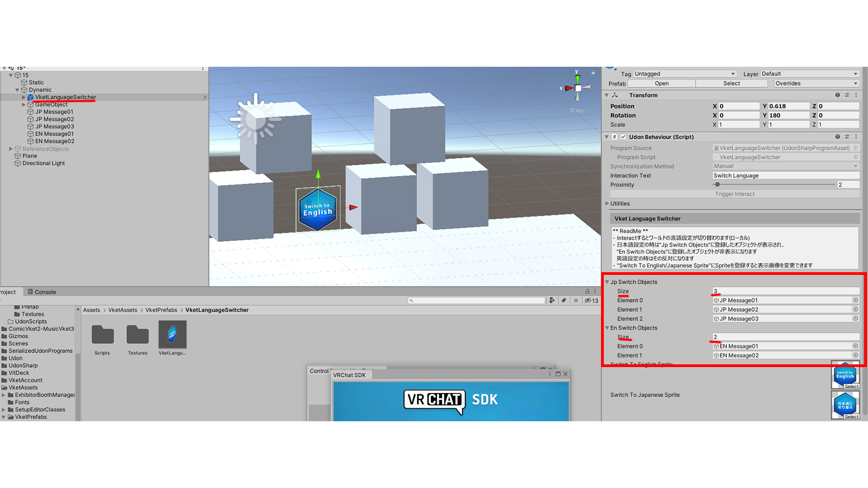Open the Tag dropdown showing Untagged
Image resolution: width=868 pixels, height=488 pixels.
[x=685, y=74]
